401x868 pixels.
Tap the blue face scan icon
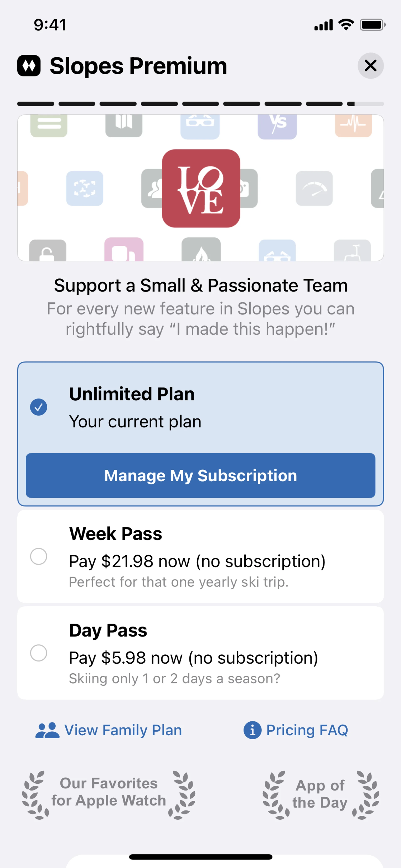[x=85, y=188]
